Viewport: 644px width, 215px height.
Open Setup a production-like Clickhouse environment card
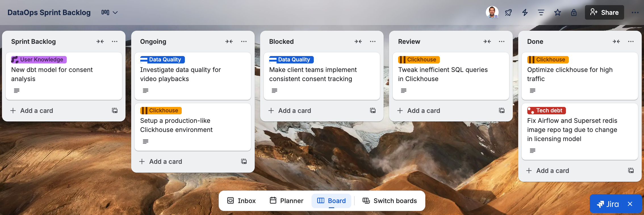coord(193,127)
